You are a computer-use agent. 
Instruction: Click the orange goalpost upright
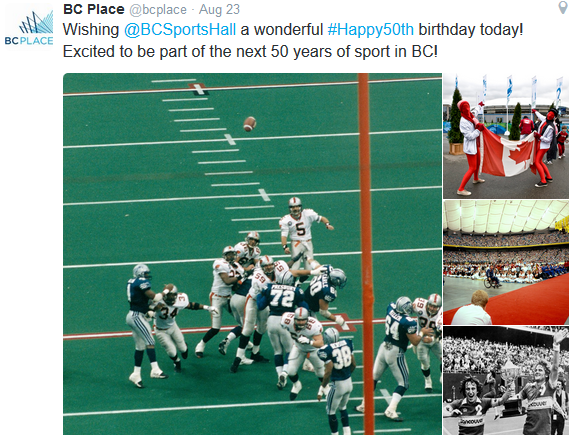click(x=366, y=254)
